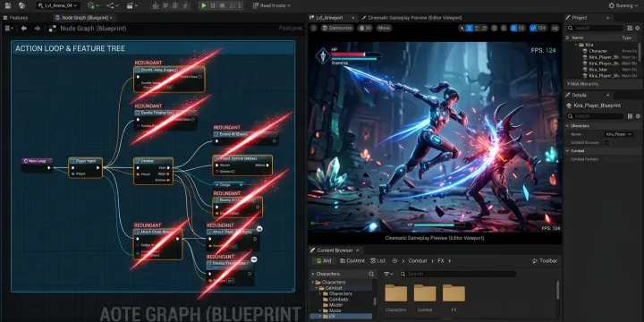This screenshot has width=644, height=322.
Task: Switch to Cinematic Gameplay Preview tab
Action: pyautogui.click(x=412, y=18)
